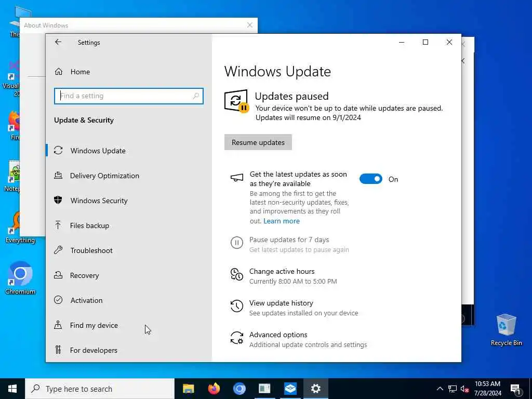This screenshot has height=399, width=532.
Task: Open Chromium from the taskbar
Action: pos(239,389)
